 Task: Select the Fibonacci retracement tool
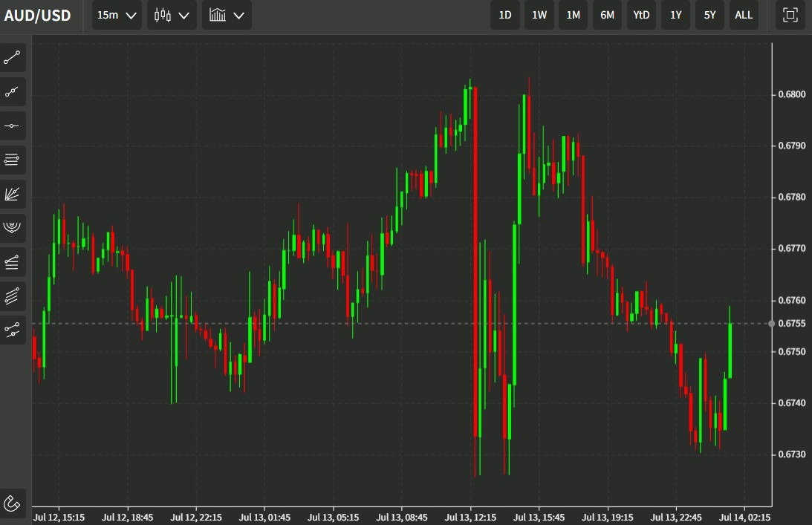click(12, 263)
